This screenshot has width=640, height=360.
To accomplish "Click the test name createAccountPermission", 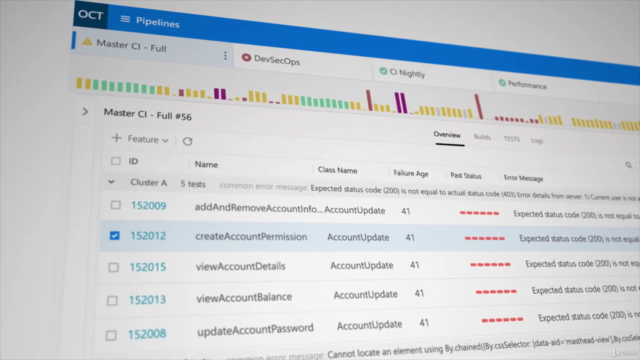I will click(251, 237).
